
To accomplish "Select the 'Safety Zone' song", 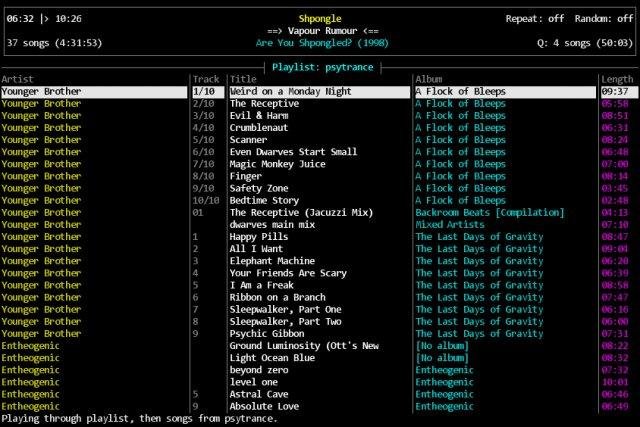I will [259, 189].
